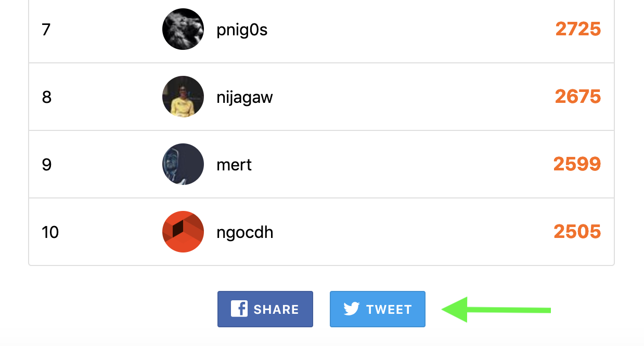Open username ngocdh profile
644x346 pixels.
[x=245, y=232]
